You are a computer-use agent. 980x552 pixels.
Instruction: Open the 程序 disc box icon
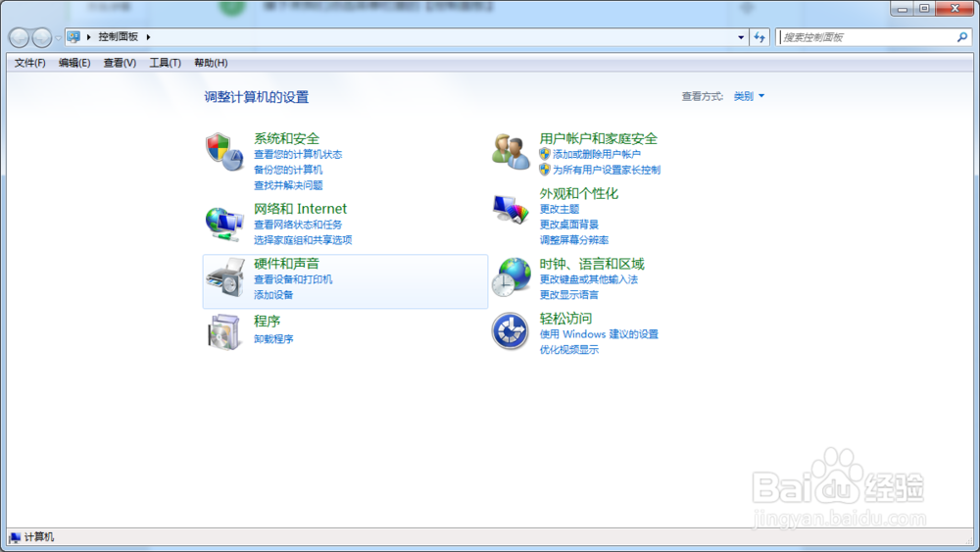click(223, 332)
